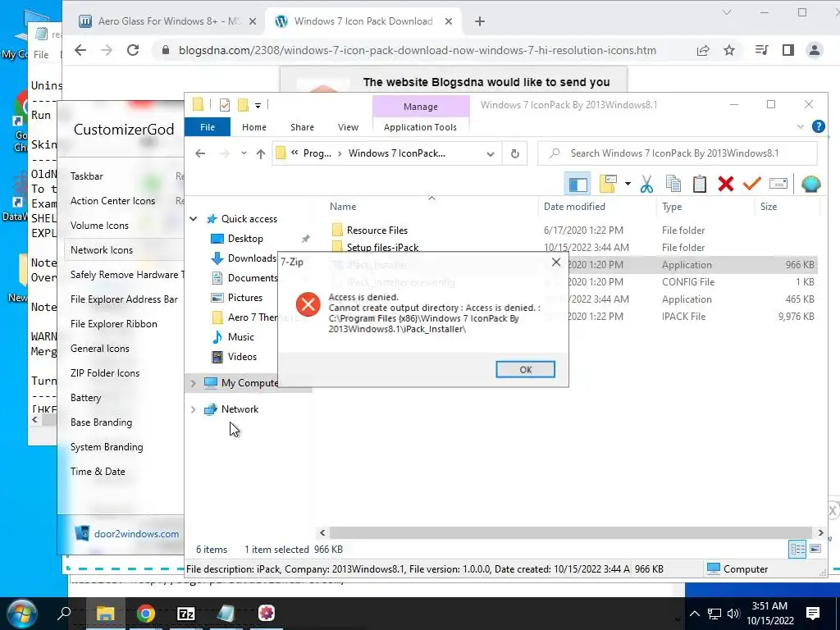840x630 pixels.
Task: Open the Share ribbon tab
Action: tap(302, 127)
